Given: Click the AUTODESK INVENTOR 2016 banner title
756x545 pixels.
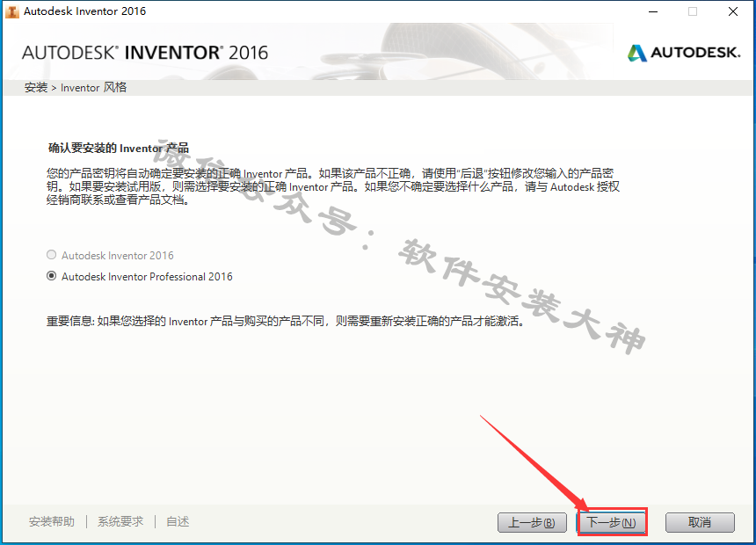Looking at the screenshot, I should pyautogui.click(x=145, y=53).
